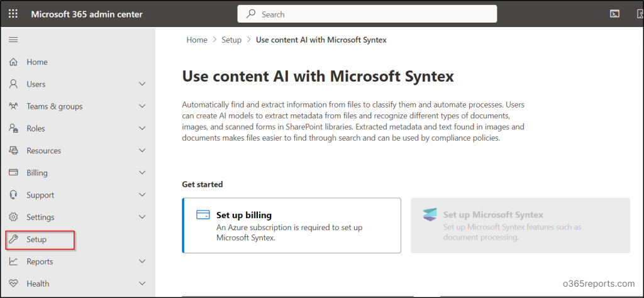Click the Health heart icon

pos(14,284)
